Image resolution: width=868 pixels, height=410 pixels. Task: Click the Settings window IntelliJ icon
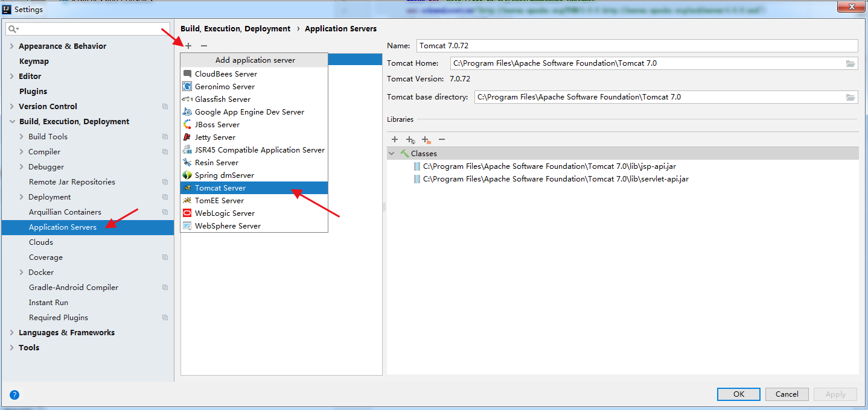7,8
